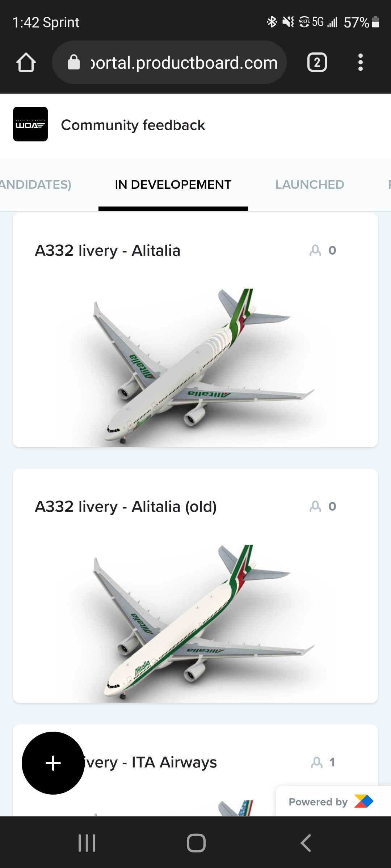Image resolution: width=391 pixels, height=868 pixels.
Task: Tap the browser home icon
Action: pyautogui.click(x=26, y=63)
